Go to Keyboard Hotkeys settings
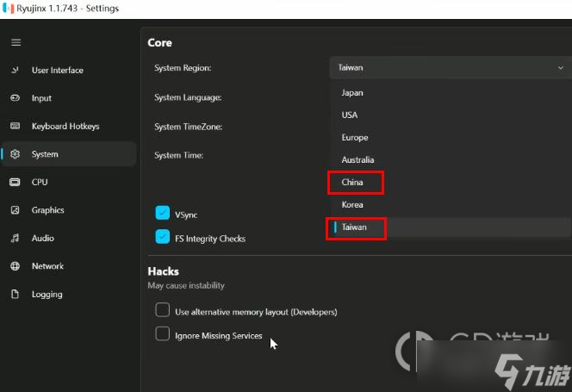 pos(69,126)
